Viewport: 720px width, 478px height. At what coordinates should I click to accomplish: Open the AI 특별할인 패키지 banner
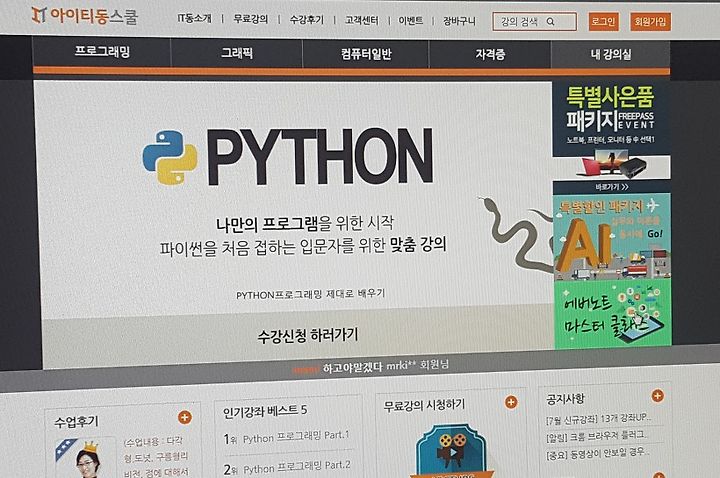point(612,237)
